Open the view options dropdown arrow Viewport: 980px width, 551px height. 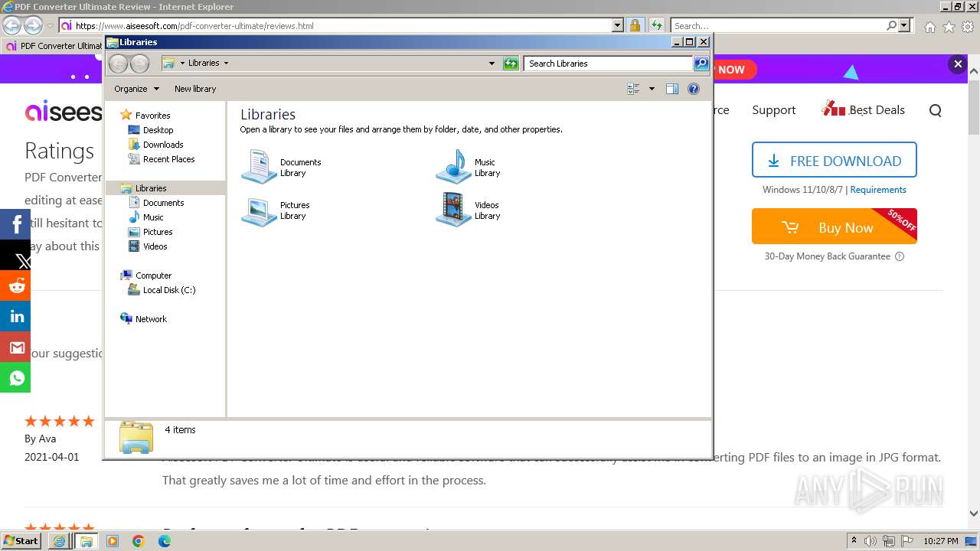[x=652, y=89]
